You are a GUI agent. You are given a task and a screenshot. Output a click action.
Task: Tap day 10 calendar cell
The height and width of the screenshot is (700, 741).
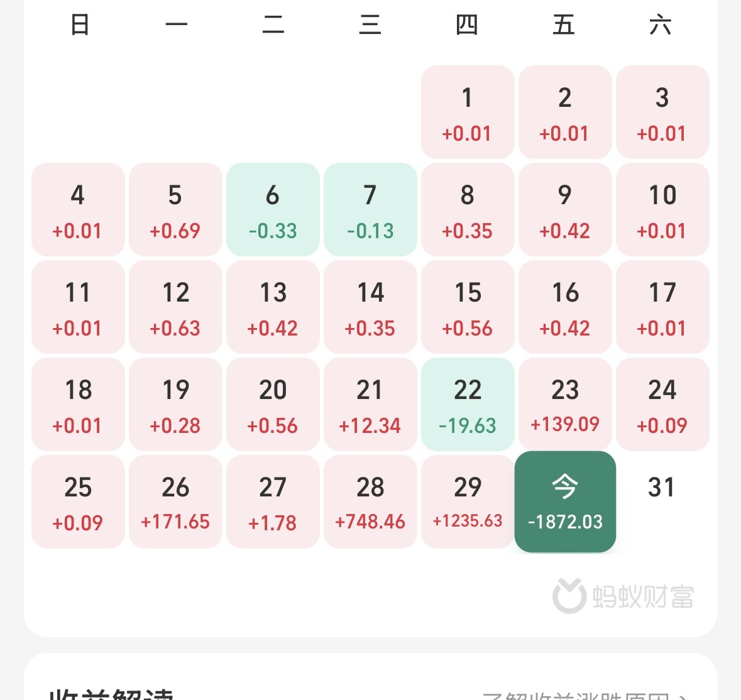[x=662, y=210]
